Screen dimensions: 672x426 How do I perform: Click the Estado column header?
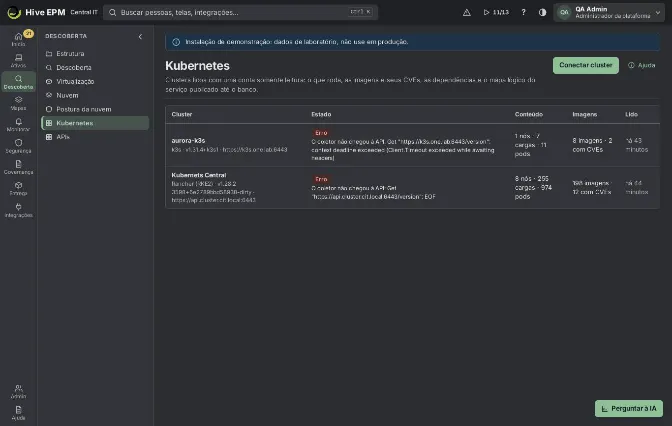321,114
